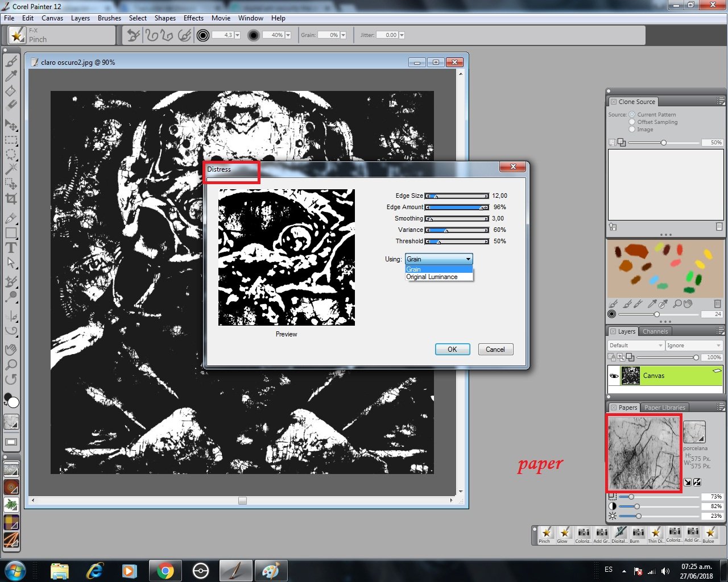Select the Dropper tool in the toolbox
The image size is (728, 582).
(x=11, y=76)
